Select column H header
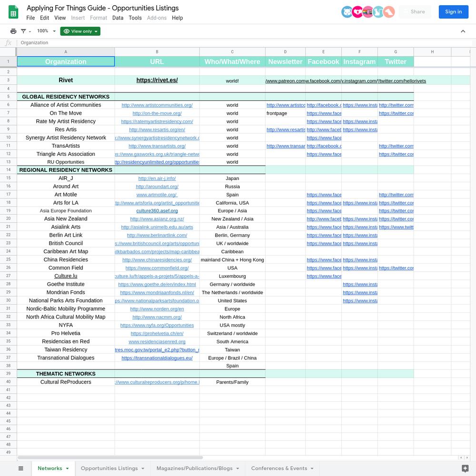476x476 pixels. pyautogui.click(x=432, y=52)
